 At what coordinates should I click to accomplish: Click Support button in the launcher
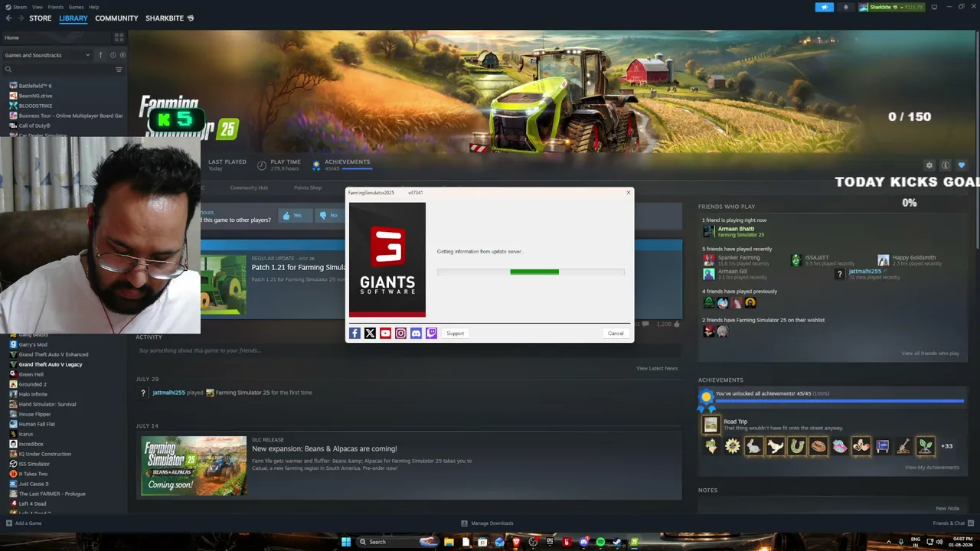pos(456,334)
